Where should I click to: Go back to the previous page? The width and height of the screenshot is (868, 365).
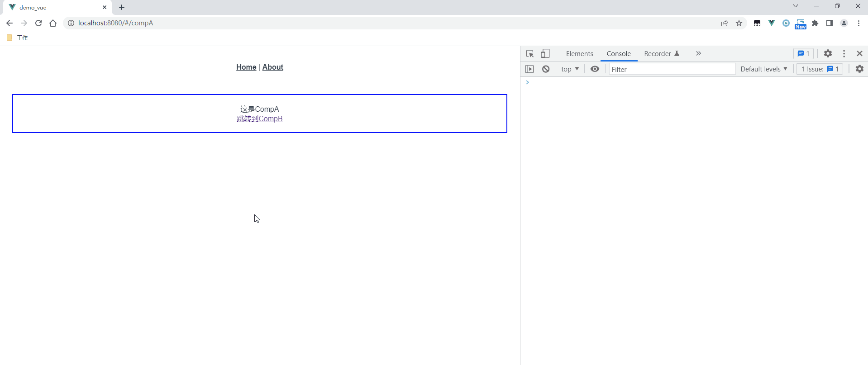point(10,23)
